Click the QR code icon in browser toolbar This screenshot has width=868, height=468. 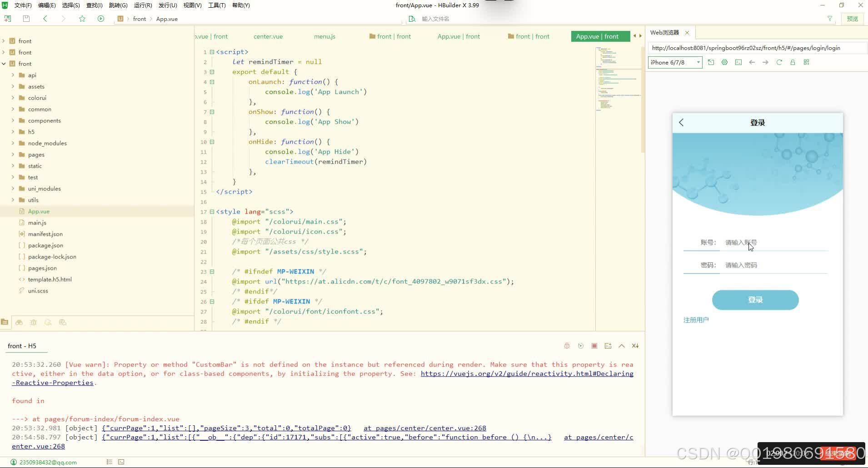coord(806,62)
